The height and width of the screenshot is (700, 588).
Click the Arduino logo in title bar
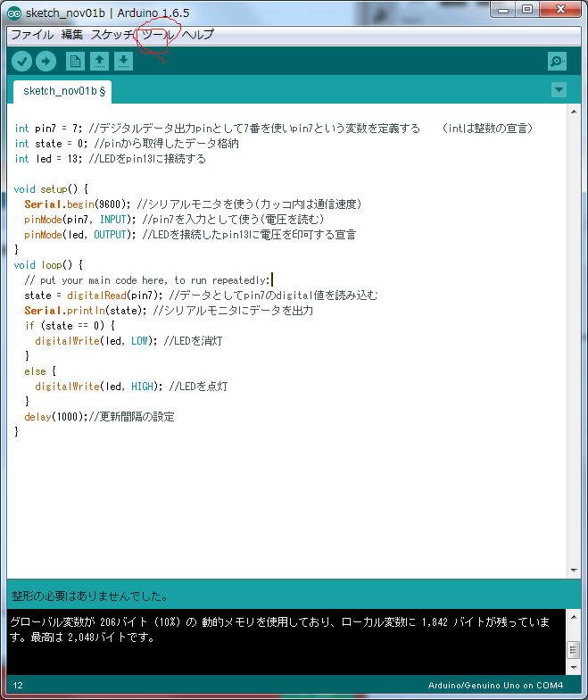14,13
